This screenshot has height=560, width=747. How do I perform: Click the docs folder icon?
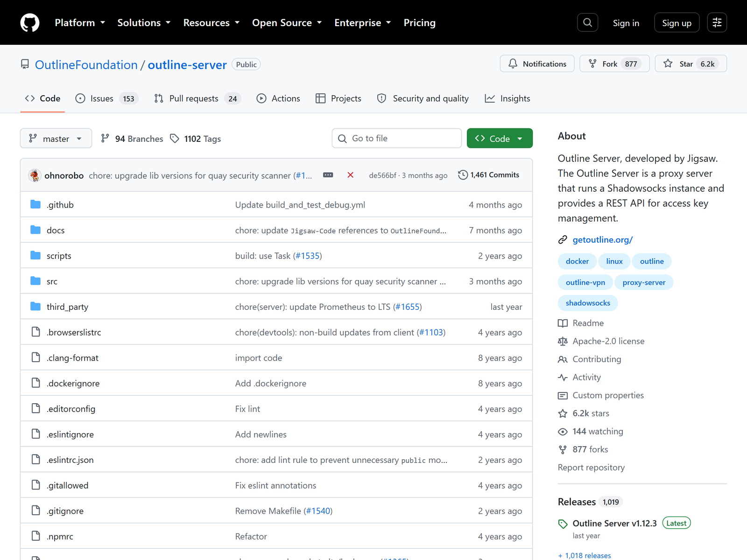[x=35, y=230]
